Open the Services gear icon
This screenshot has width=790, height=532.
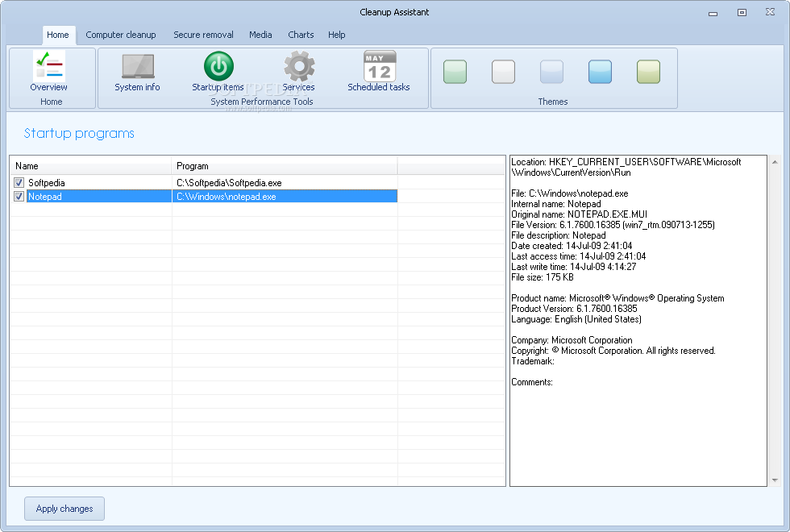(299, 66)
